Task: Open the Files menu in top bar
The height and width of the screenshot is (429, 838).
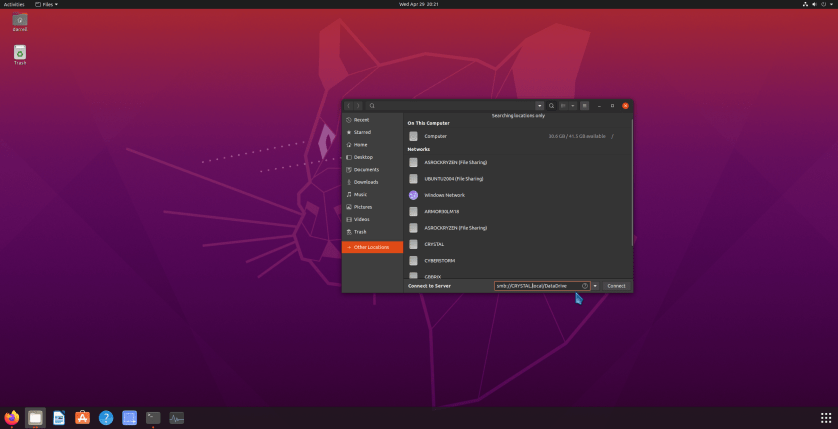Action: [x=47, y=4]
